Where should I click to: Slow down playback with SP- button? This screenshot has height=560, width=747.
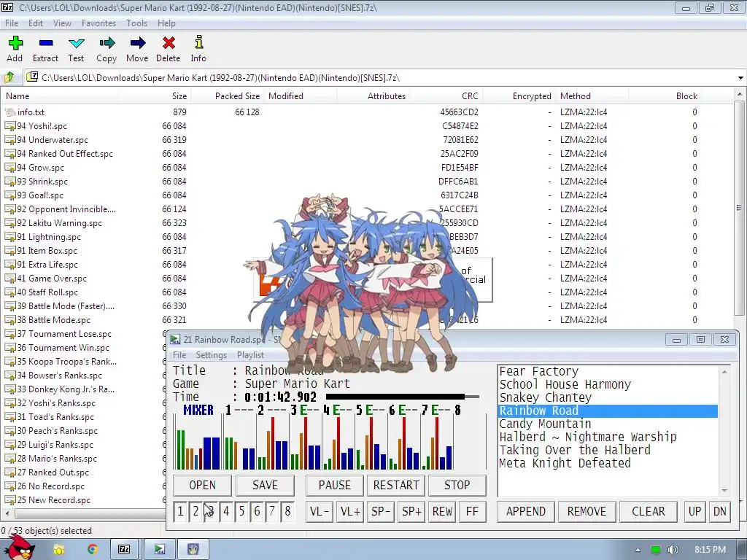point(381,512)
